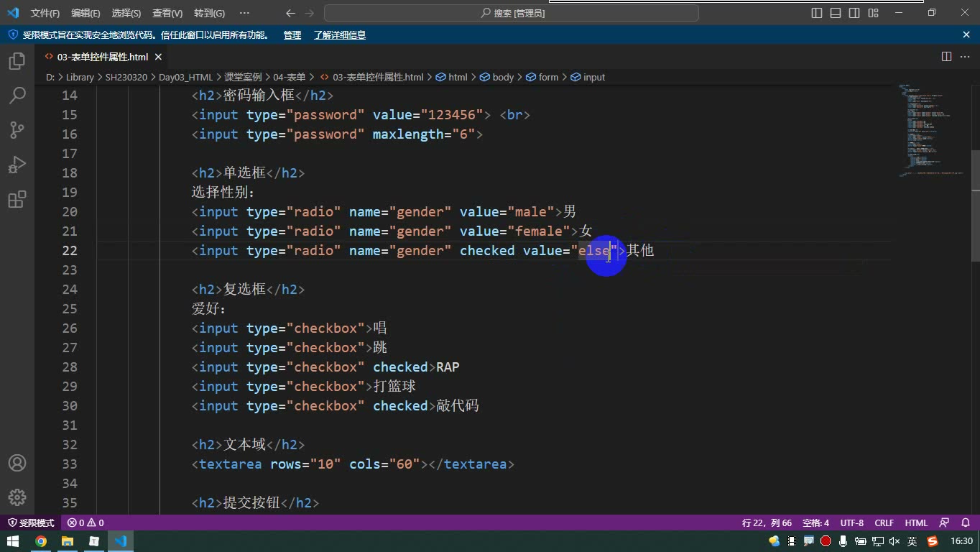Open the Manage gear icon

click(x=17, y=497)
